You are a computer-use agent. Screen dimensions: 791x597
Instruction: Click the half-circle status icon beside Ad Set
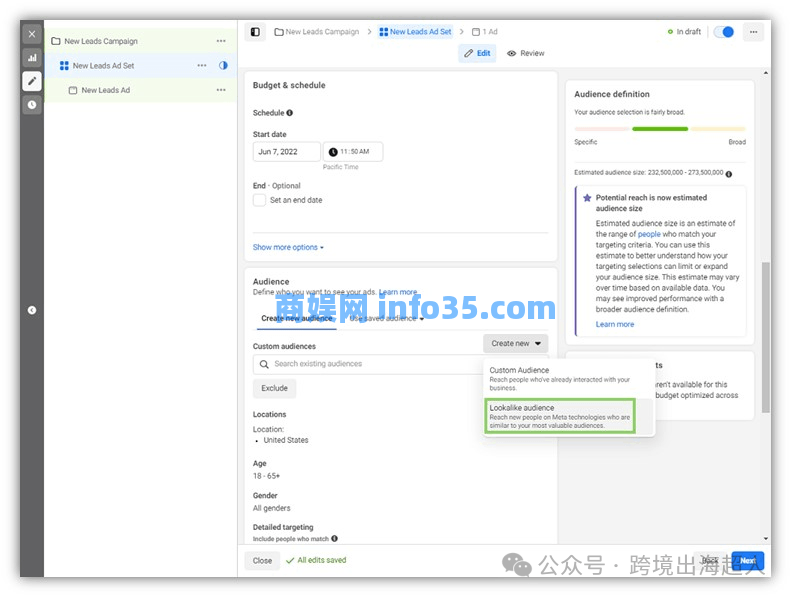[223, 65]
